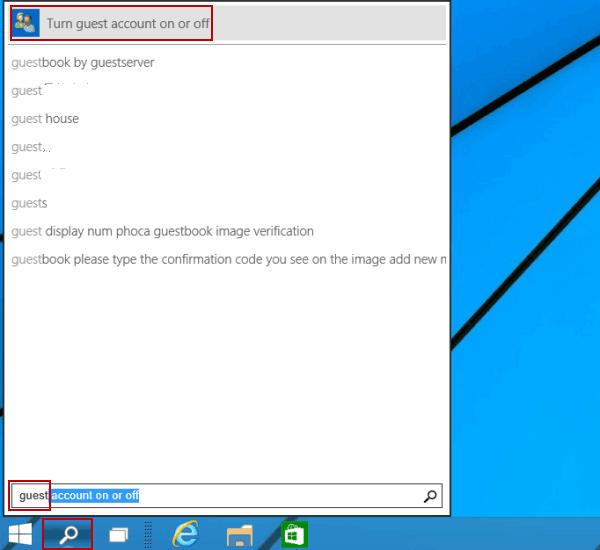This screenshot has width=600, height=550.
Task: Select the guests suggestion
Action: 29,203
